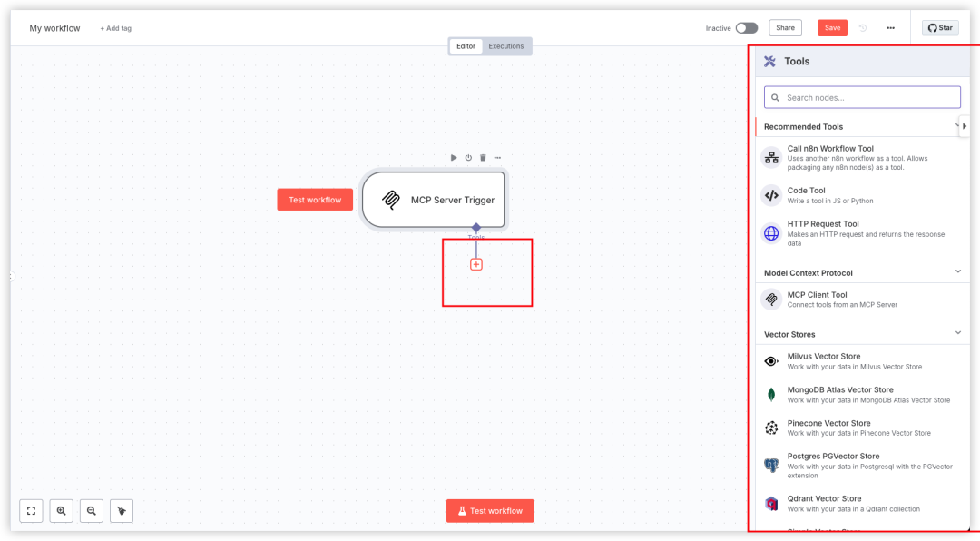Select the Code Tool entry title
Image resolution: width=980 pixels, height=541 pixels.
point(807,191)
